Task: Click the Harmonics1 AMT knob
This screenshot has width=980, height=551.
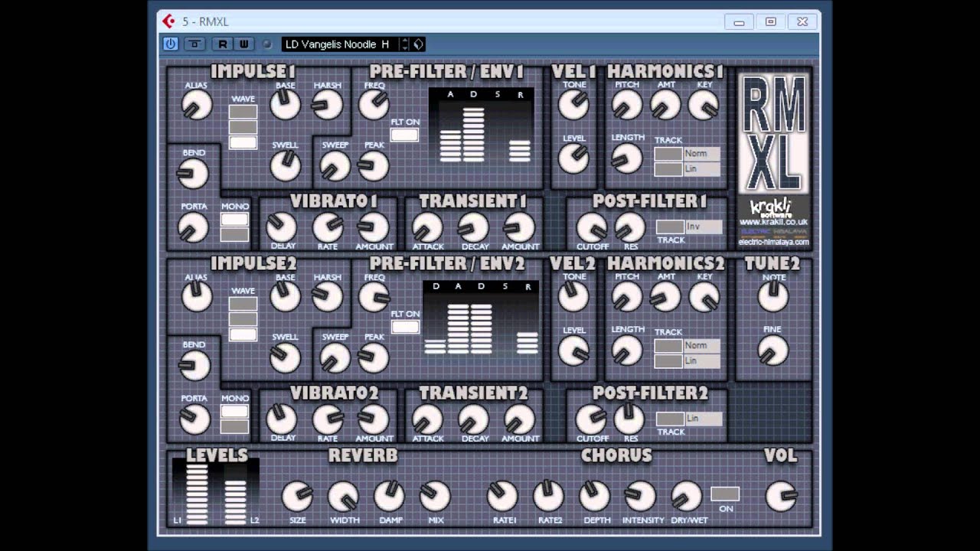Action: click(665, 104)
